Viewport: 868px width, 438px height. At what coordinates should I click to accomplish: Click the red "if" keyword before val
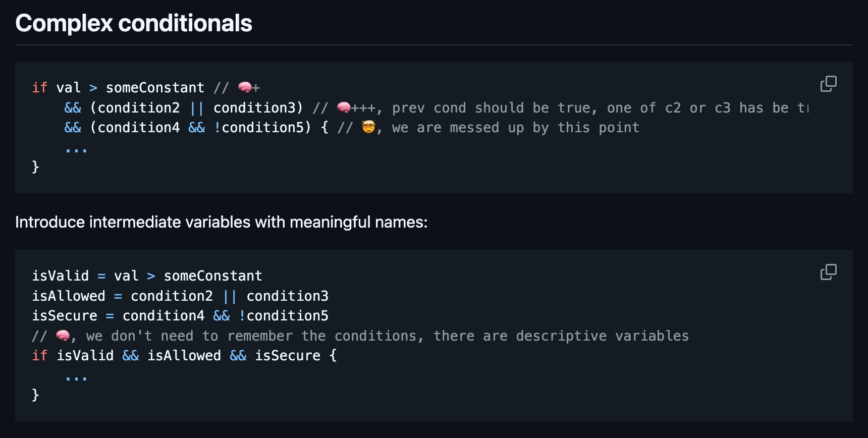[39, 88]
